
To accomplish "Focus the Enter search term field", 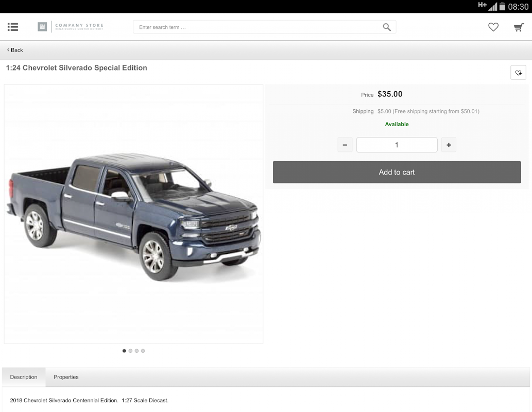I will tap(264, 27).
